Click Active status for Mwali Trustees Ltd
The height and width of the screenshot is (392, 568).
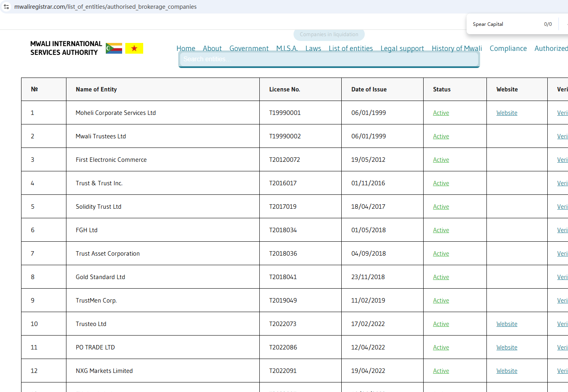(441, 136)
